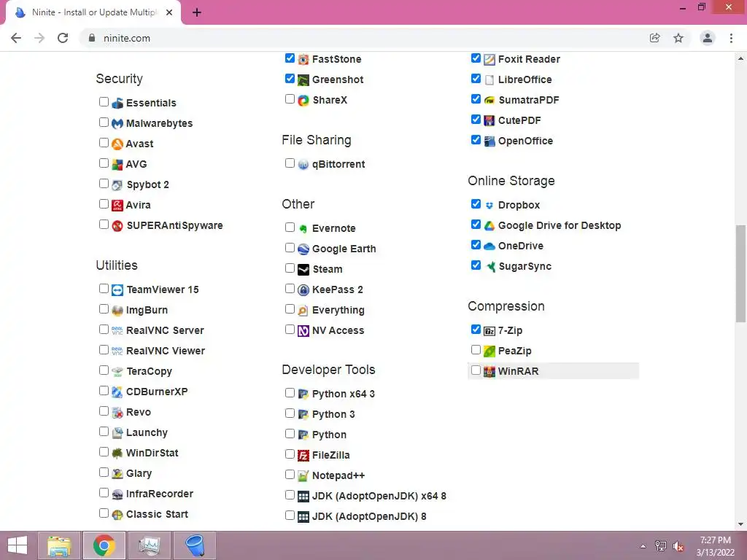This screenshot has height=560, width=747.
Task: Share this page using the share icon
Action: coord(655,38)
